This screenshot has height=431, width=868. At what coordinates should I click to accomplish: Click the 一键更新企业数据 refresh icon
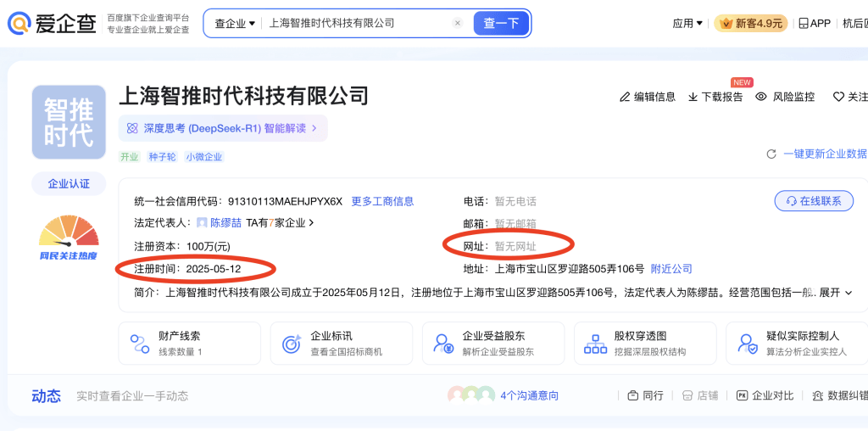(771, 154)
